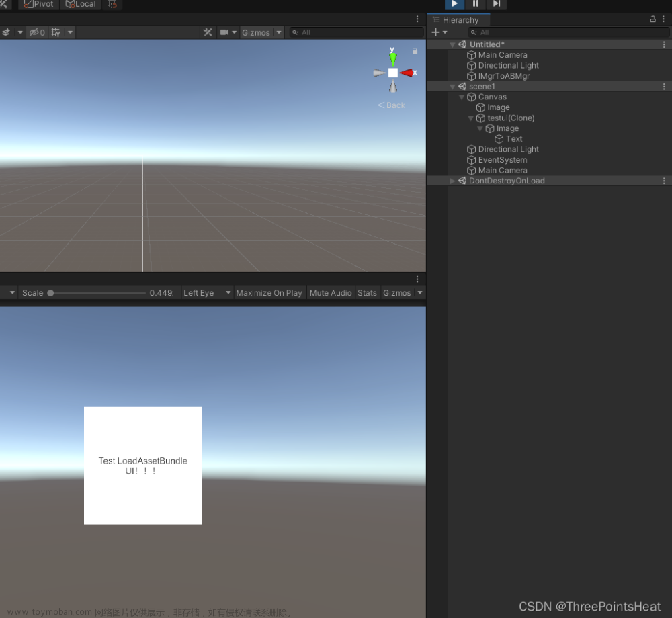The width and height of the screenshot is (672, 618).
Task: Open Scene view panel options menu
Action: click(417, 19)
